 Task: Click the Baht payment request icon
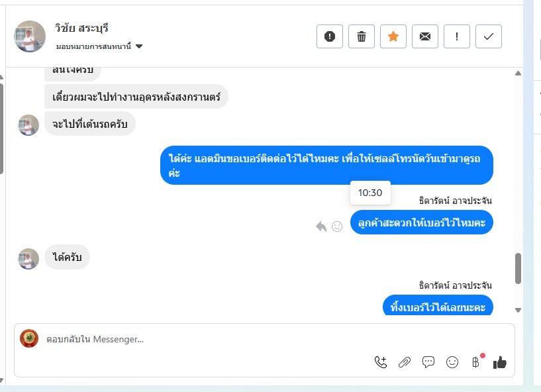(x=475, y=362)
